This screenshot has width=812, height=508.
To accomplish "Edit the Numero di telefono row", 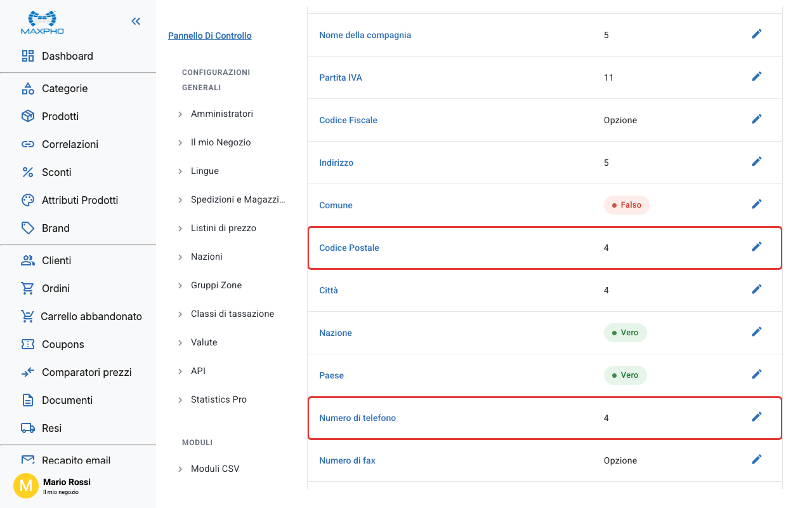I will click(x=756, y=417).
